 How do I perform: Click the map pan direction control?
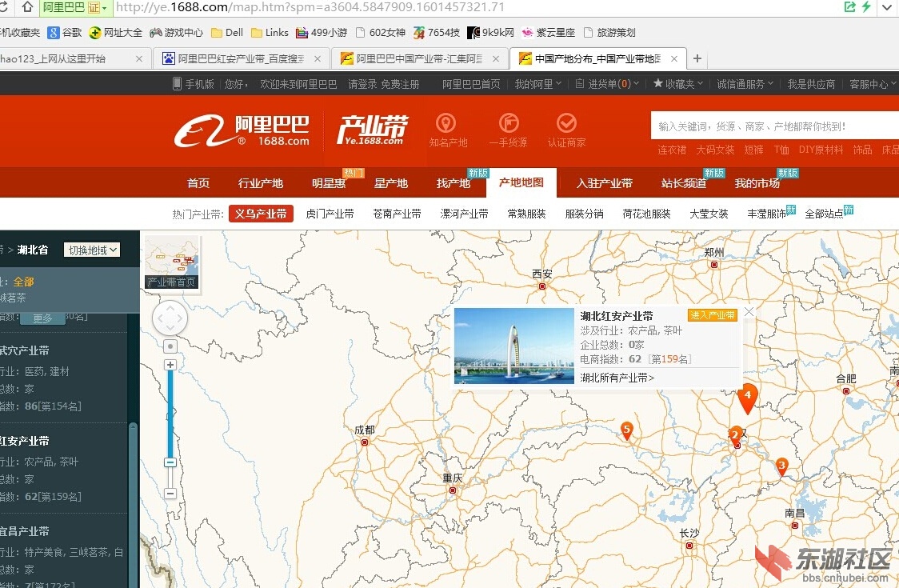coord(170,318)
